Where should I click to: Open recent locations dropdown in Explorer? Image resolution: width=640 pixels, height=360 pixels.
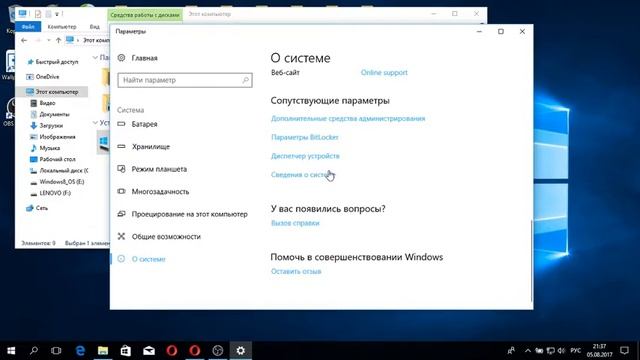click(x=49, y=40)
